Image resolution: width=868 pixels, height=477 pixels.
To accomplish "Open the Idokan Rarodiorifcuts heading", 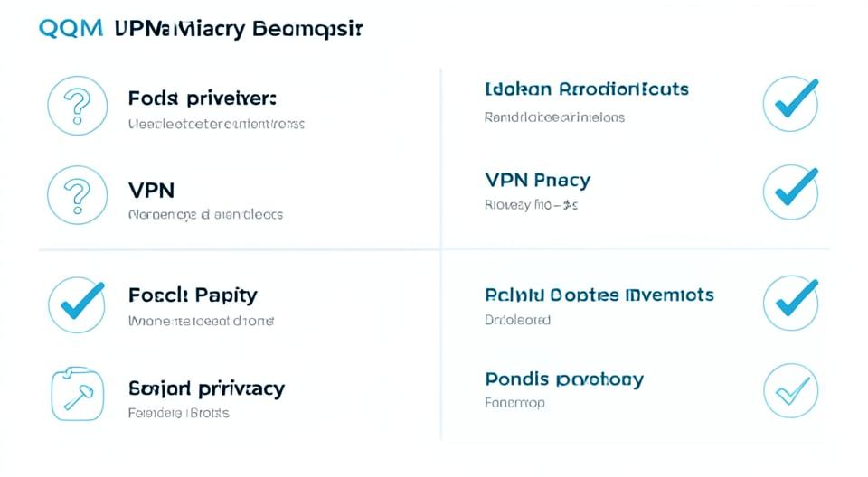I will click(587, 89).
